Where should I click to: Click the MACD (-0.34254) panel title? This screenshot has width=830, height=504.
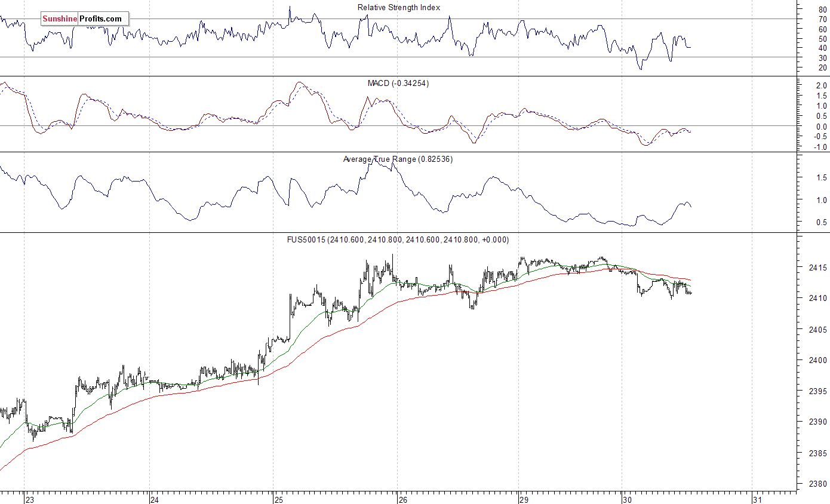pos(398,83)
